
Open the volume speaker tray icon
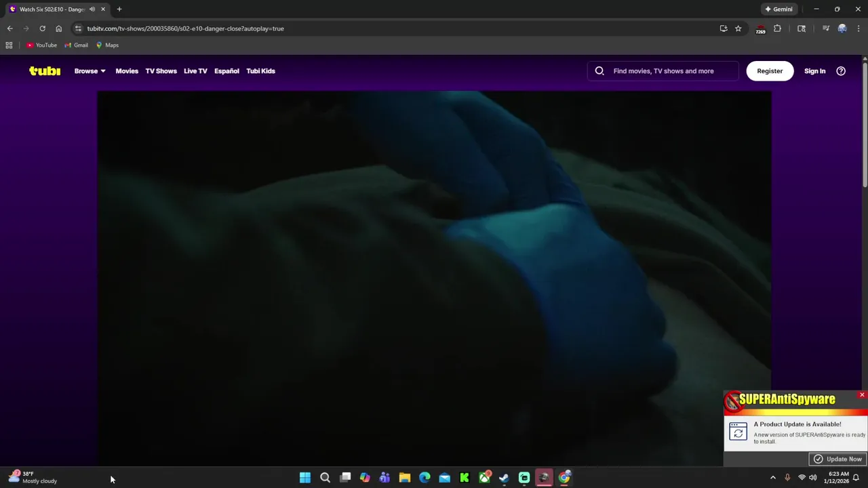click(x=813, y=478)
